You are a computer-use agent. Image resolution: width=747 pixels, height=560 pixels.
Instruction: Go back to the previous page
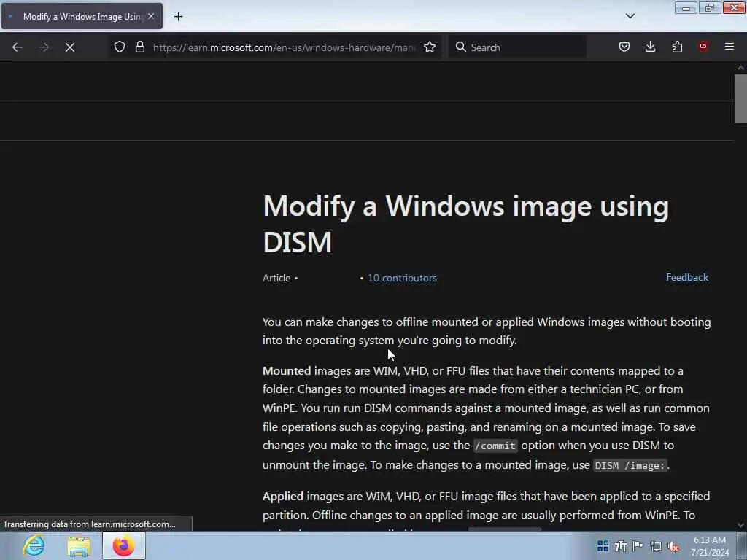(x=18, y=47)
